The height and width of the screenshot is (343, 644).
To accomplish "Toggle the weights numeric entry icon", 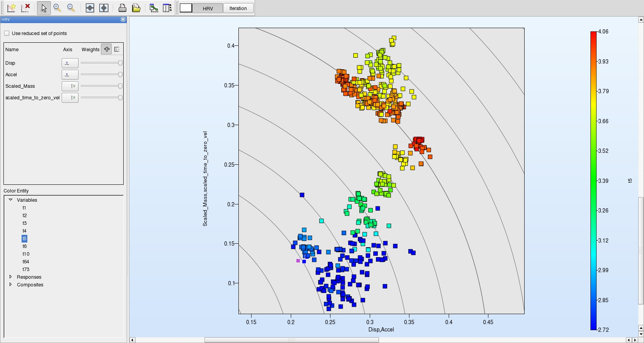I will (x=117, y=49).
